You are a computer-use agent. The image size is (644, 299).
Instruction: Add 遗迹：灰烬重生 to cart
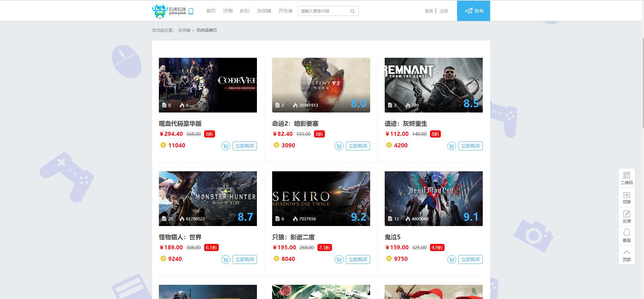(451, 146)
